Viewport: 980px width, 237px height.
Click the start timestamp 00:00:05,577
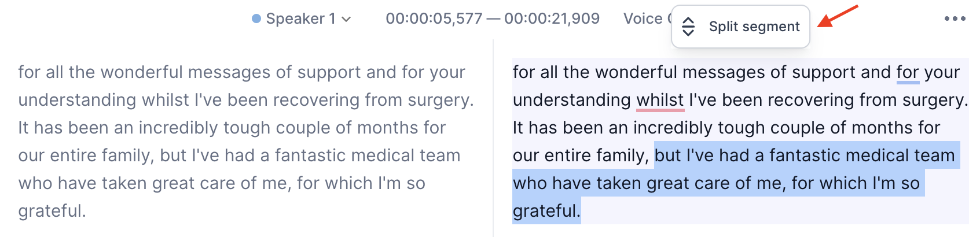pos(434,18)
